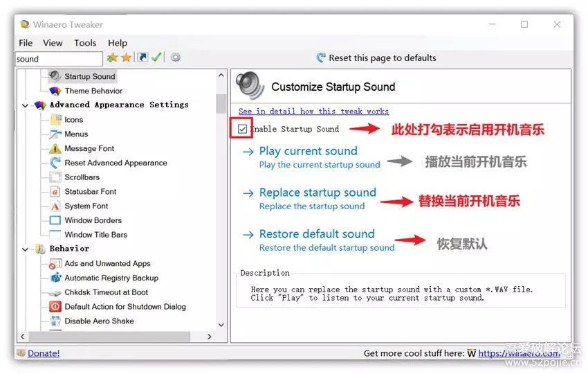The image size is (588, 374).
Task: Open the File menu
Action: (x=26, y=43)
